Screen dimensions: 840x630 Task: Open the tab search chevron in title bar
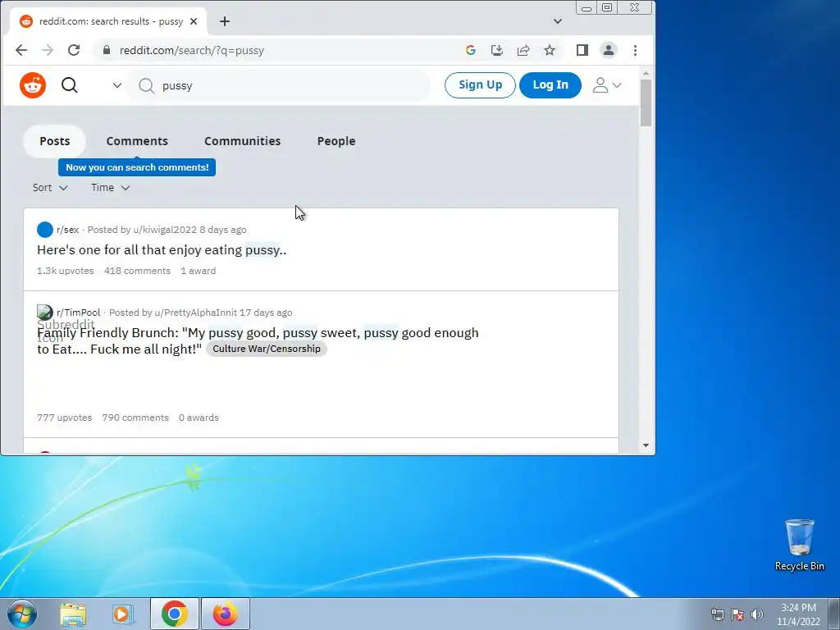(x=558, y=21)
